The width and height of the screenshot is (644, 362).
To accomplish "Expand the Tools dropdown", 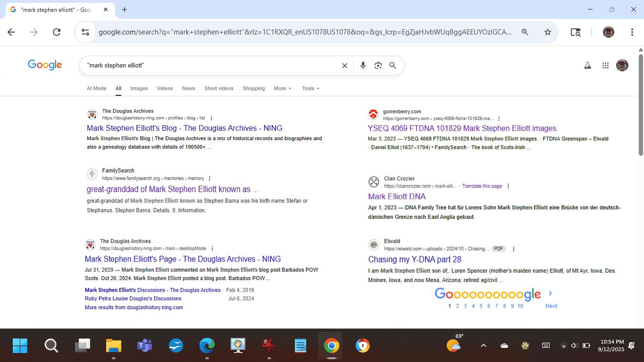I will [x=310, y=88].
